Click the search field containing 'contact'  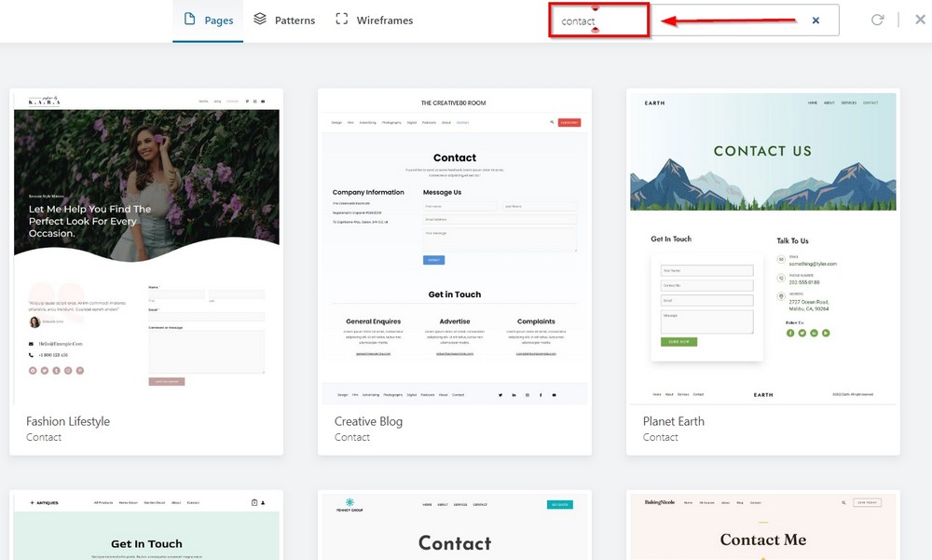[x=693, y=20]
